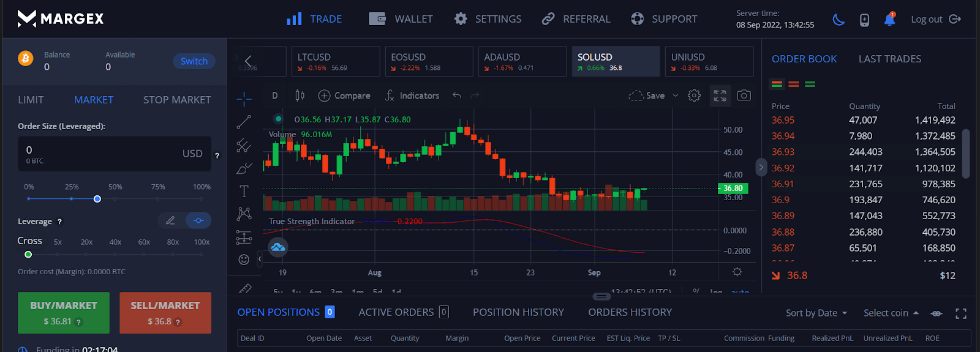
Task: Click the Switch balance button
Action: point(194,61)
